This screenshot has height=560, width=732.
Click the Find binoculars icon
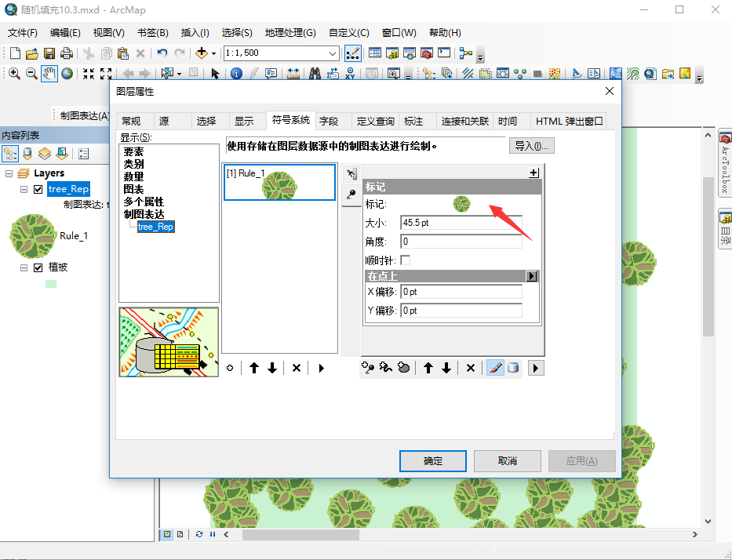point(315,74)
